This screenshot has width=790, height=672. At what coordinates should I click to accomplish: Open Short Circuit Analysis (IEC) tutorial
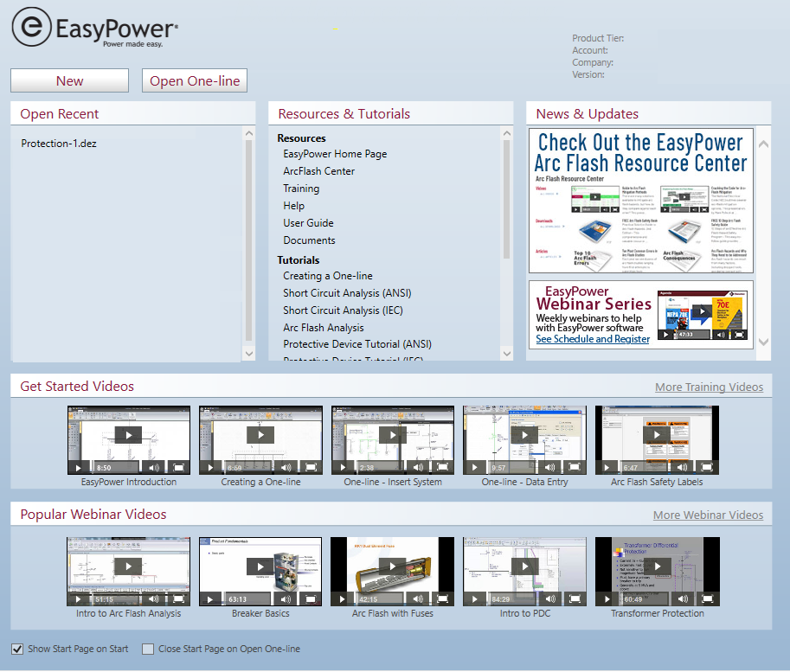coord(344,310)
